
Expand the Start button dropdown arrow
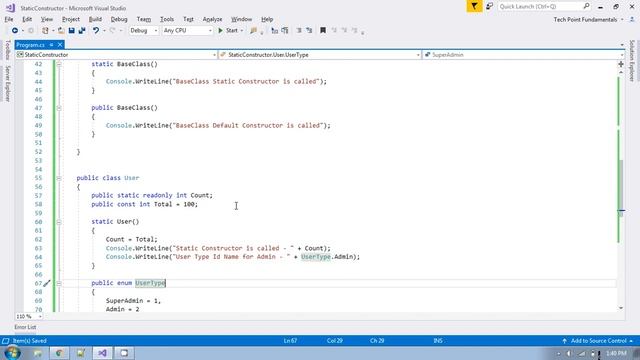click(x=242, y=31)
